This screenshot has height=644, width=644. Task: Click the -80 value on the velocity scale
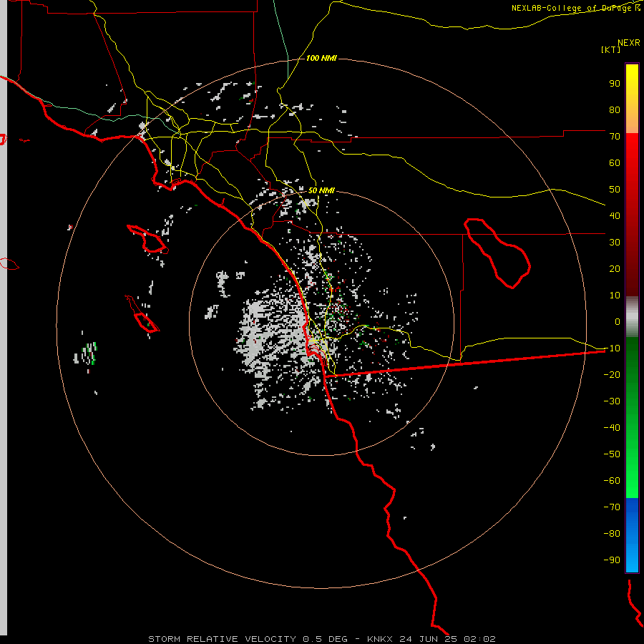pos(612,534)
